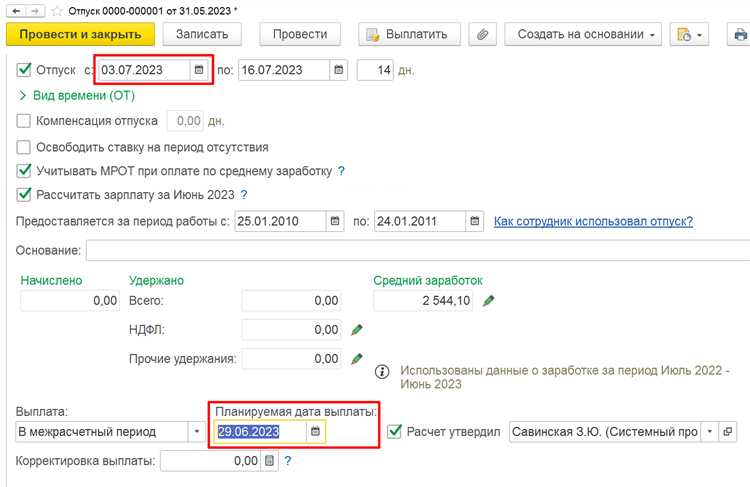Screen dimensions: 750x487
Task: Click the back navigation arrow
Action: click(x=17, y=11)
